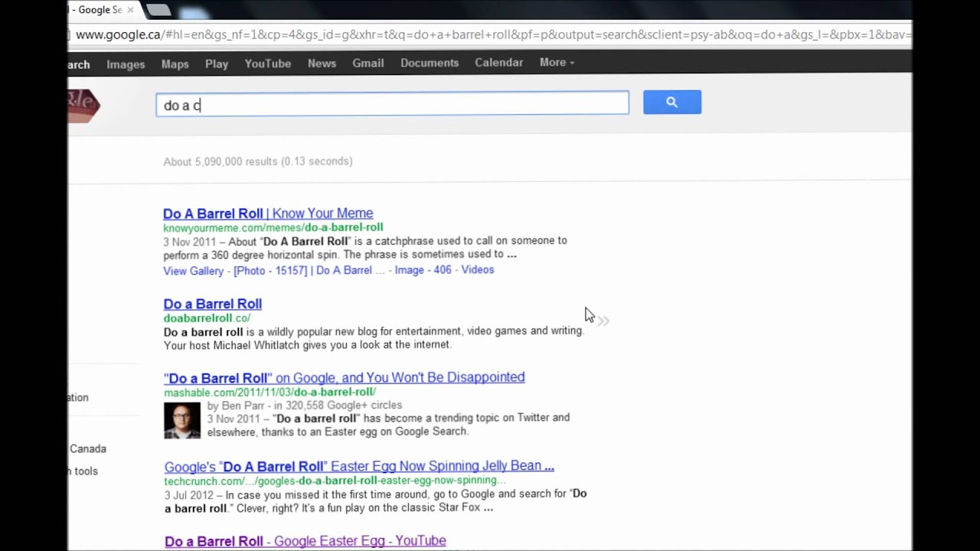Click the Videos sublink under Know Your Meme

(x=478, y=270)
